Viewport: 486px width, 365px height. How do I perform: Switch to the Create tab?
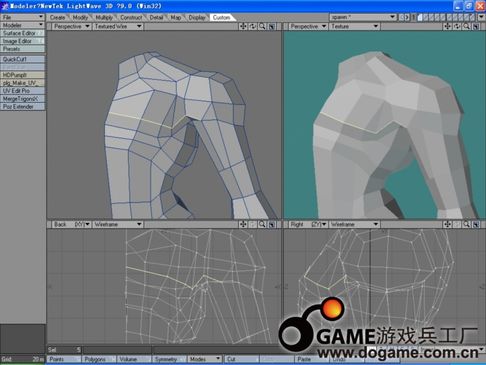(x=58, y=17)
